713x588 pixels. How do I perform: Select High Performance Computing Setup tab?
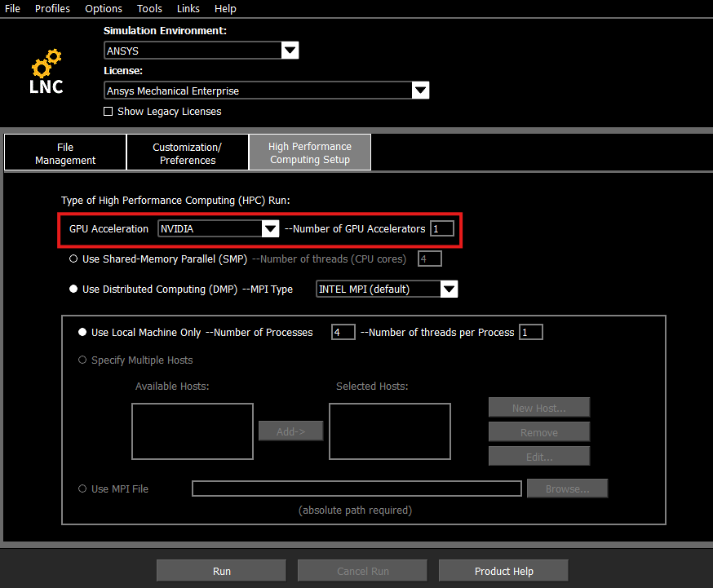[310, 153]
